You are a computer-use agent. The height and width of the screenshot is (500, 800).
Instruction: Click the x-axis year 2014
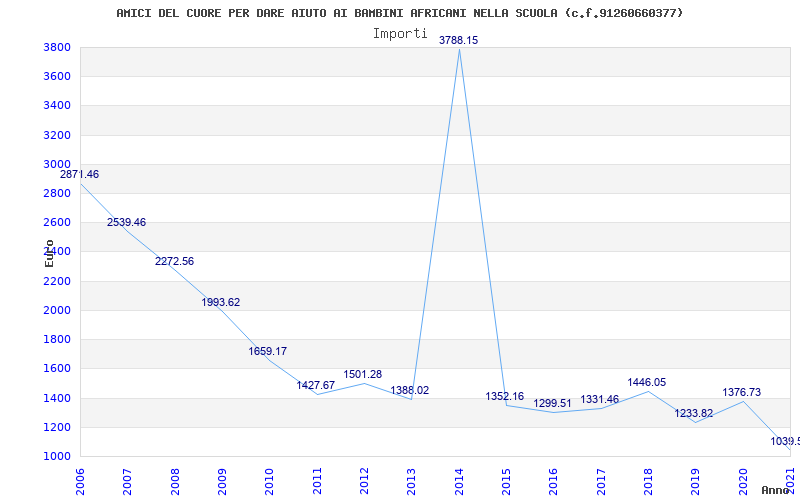(459, 481)
